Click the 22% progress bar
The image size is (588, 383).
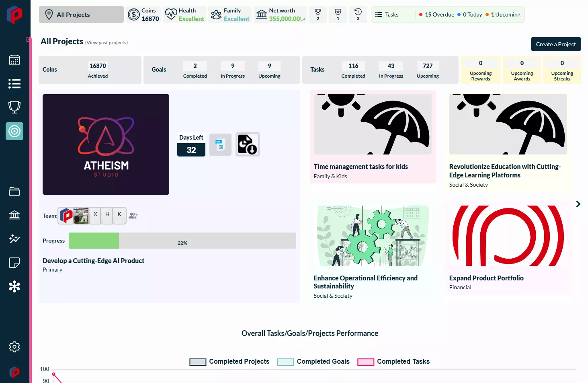click(182, 241)
